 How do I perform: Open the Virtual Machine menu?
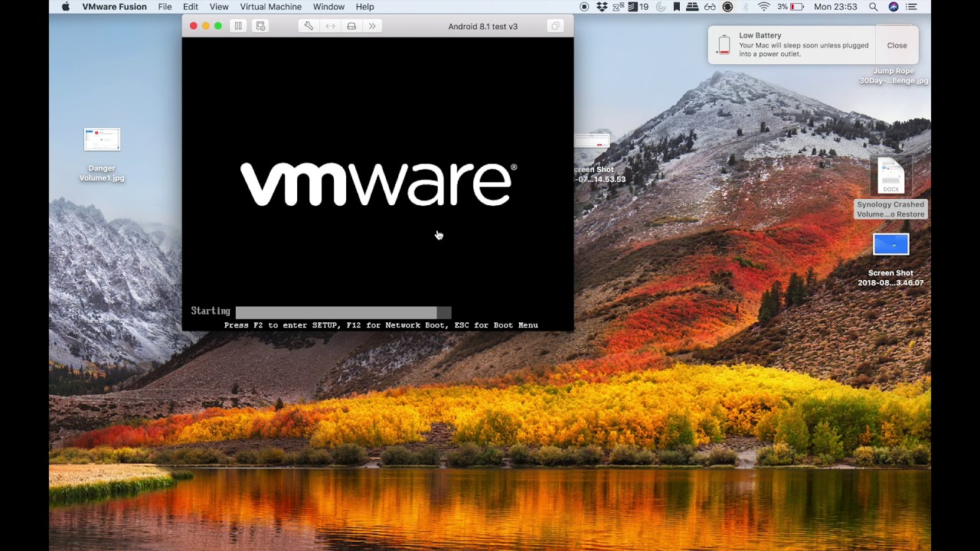[271, 7]
